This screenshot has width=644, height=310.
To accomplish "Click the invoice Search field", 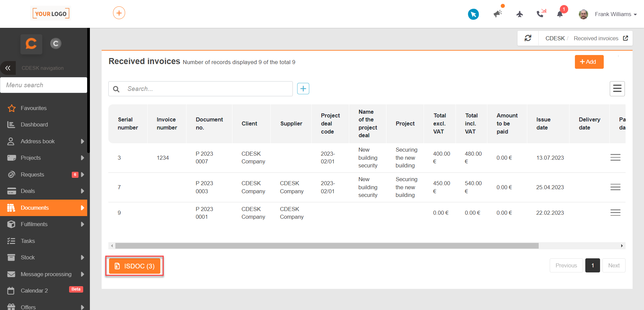I will 201,89.
